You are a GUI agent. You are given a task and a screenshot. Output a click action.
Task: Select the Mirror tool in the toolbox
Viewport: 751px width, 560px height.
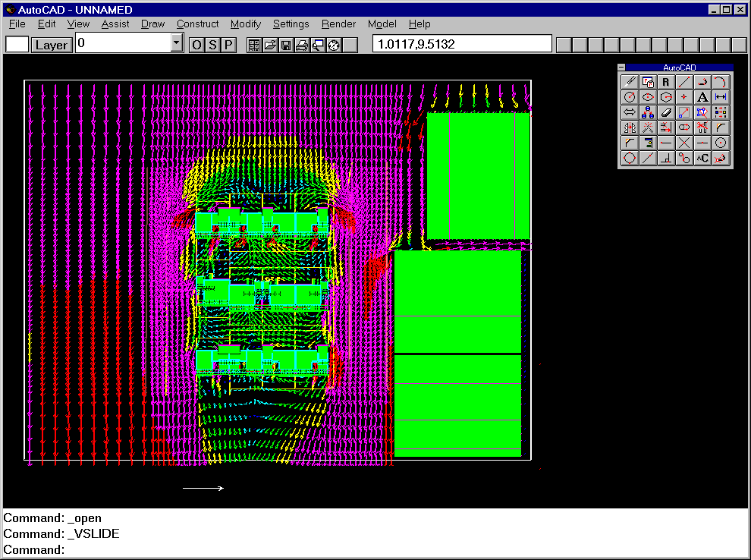pos(630,127)
